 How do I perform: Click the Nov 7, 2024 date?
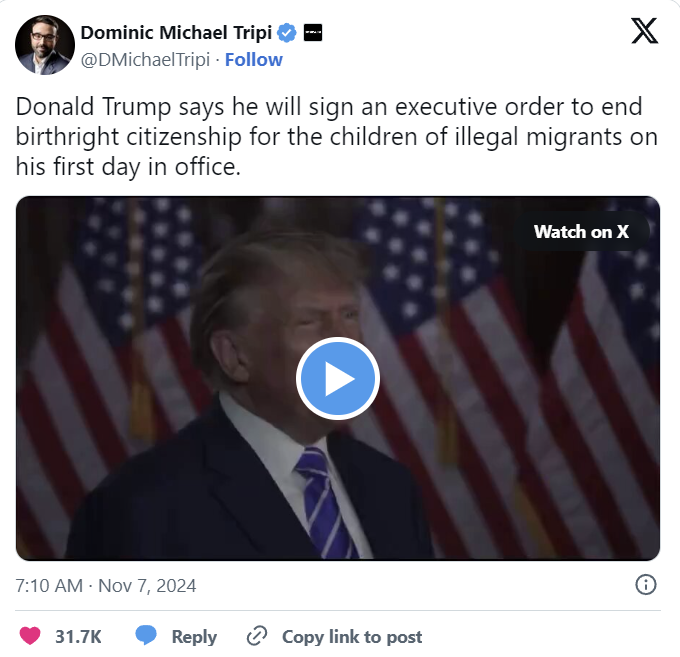pyautogui.click(x=147, y=585)
